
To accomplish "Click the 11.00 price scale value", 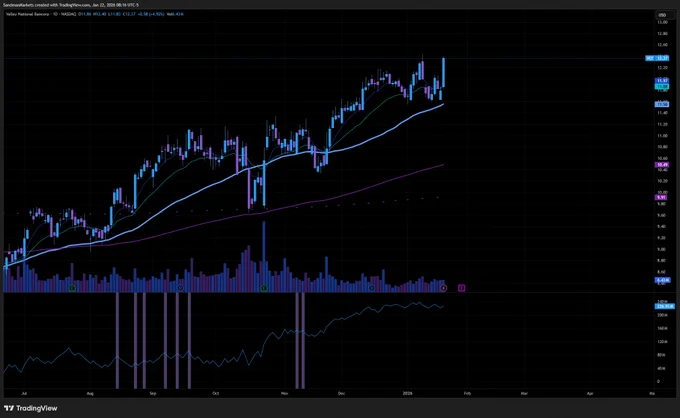I will (662, 136).
